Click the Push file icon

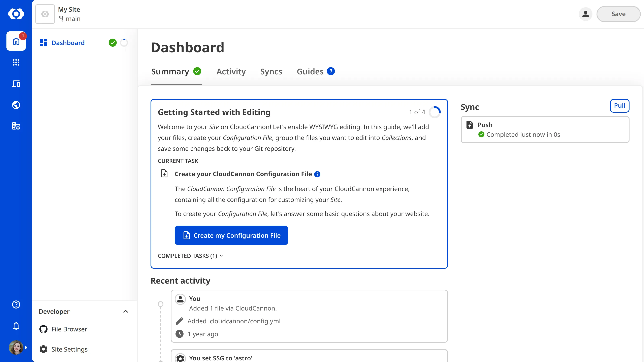470,124
